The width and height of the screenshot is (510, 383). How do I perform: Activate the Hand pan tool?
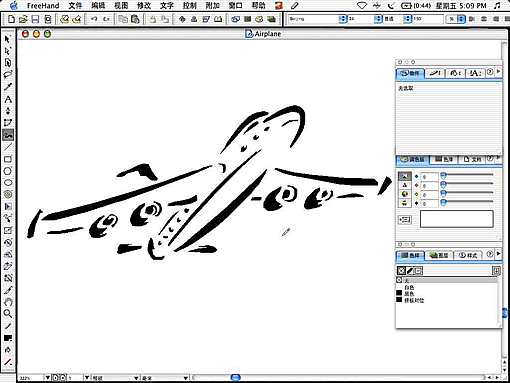pos(8,302)
